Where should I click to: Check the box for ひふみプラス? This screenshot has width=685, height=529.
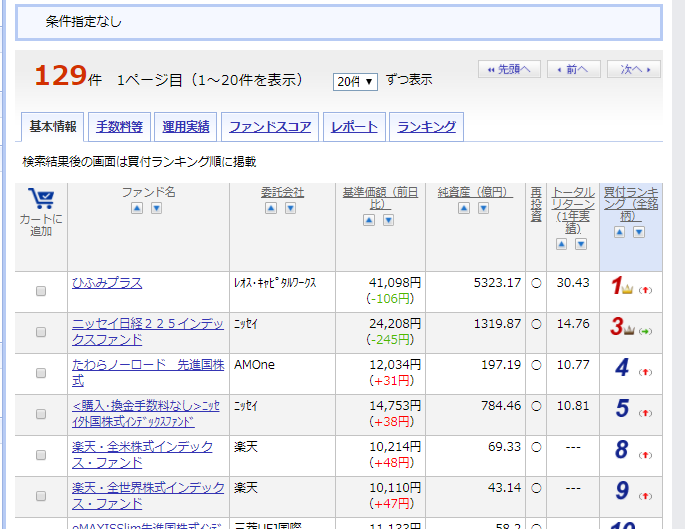[41, 291]
